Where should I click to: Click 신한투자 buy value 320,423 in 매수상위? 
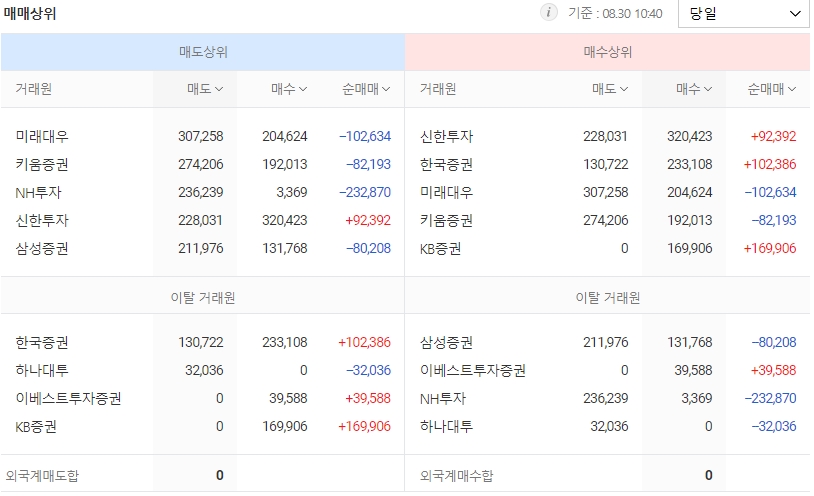(689, 136)
